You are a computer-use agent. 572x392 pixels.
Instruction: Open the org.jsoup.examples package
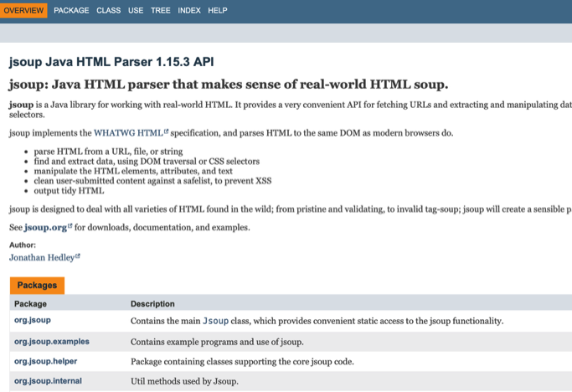(52, 342)
